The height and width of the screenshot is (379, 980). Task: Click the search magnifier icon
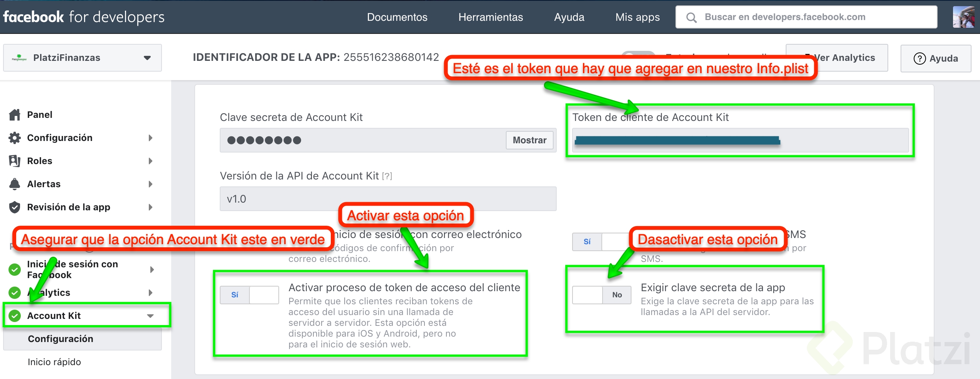pos(692,17)
